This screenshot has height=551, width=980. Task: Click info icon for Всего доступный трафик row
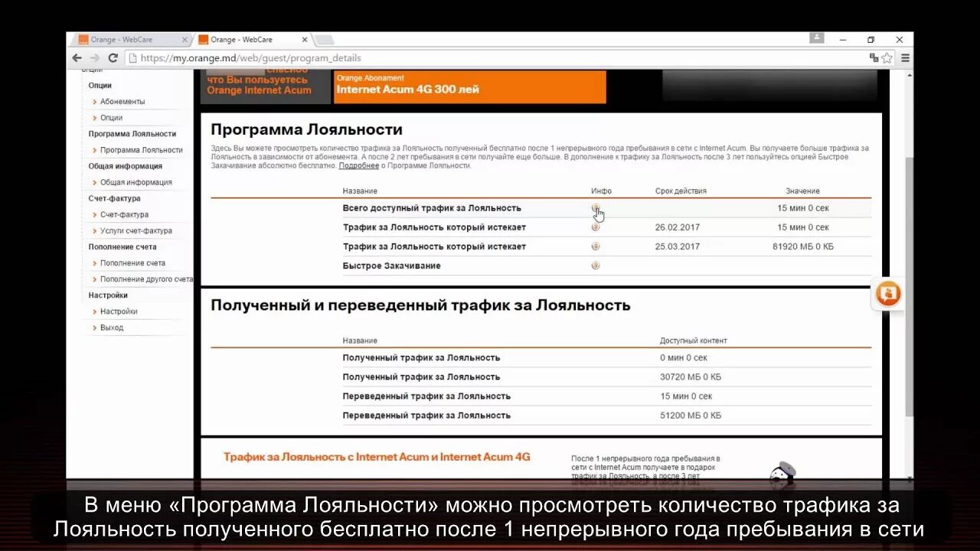(596, 207)
